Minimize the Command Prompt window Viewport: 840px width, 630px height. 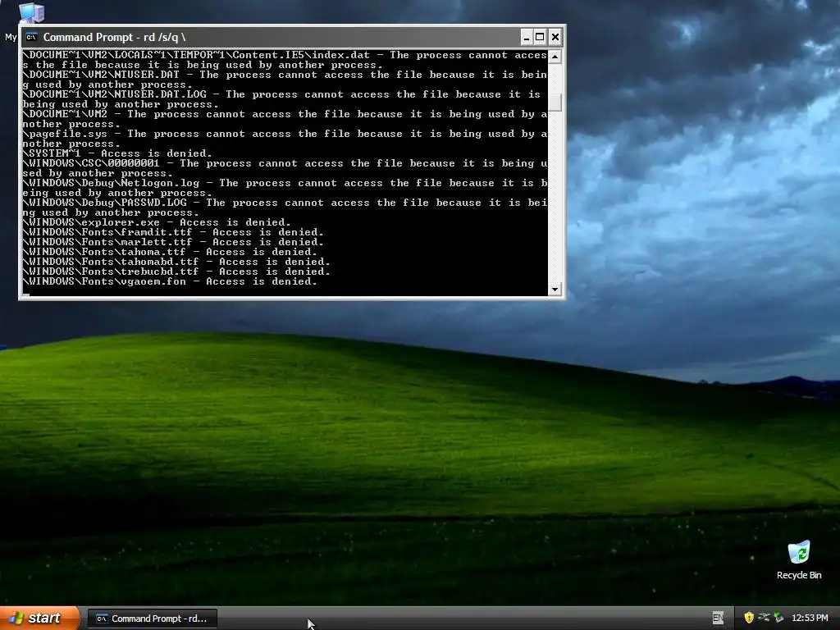526,37
